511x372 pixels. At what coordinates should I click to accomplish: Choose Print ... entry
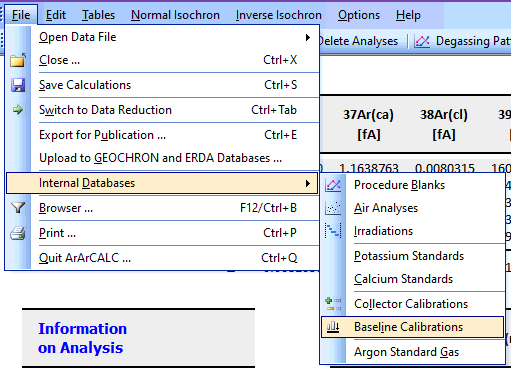pyautogui.click(x=162, y=233)
